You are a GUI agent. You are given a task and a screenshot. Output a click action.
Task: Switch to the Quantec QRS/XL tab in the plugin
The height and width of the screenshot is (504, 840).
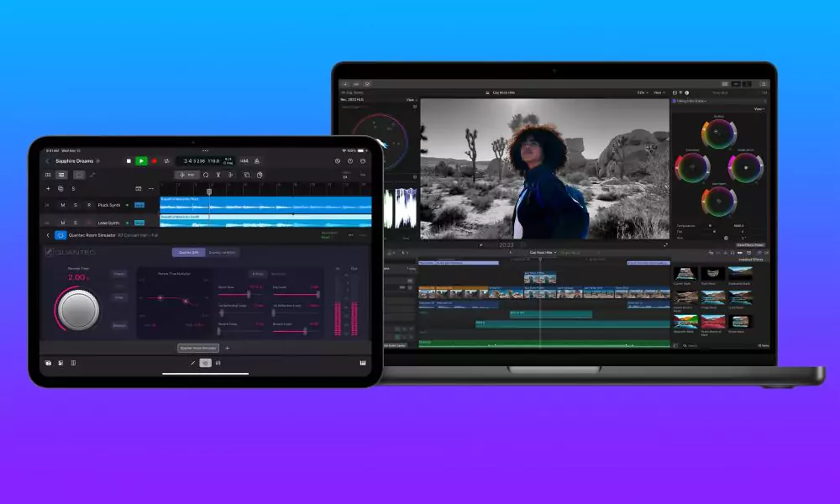pos(221,253)
